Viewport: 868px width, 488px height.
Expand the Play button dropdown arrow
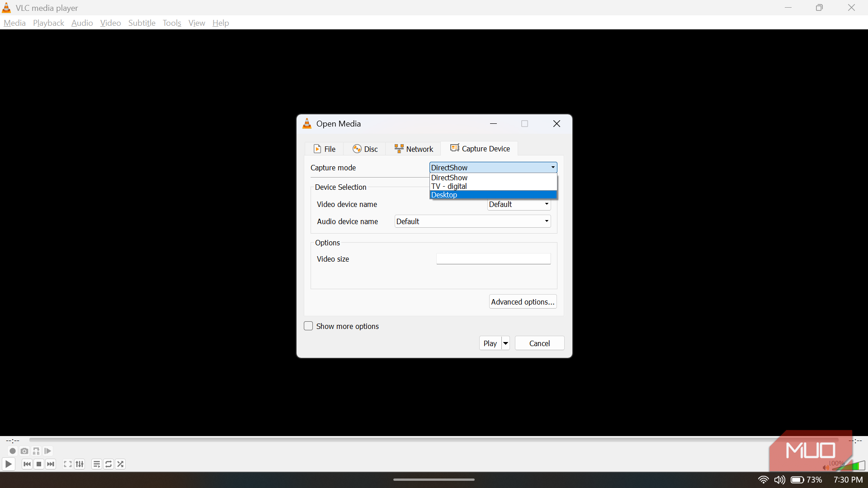[x=506, y=343]
